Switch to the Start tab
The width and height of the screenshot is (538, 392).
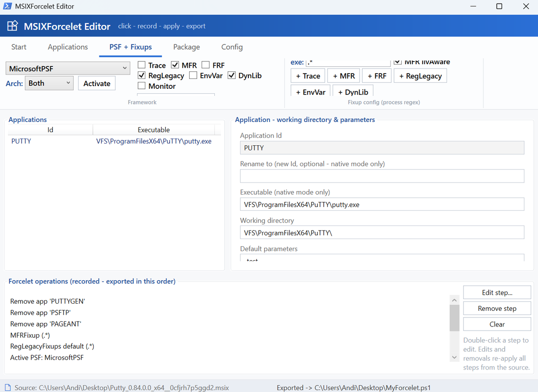[19, 47]
